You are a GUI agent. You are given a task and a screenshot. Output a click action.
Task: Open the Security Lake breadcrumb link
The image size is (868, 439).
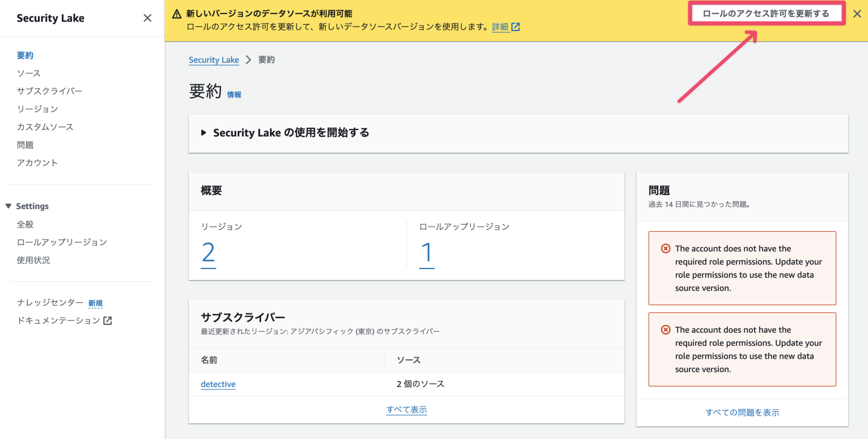(x=214, y=59)
